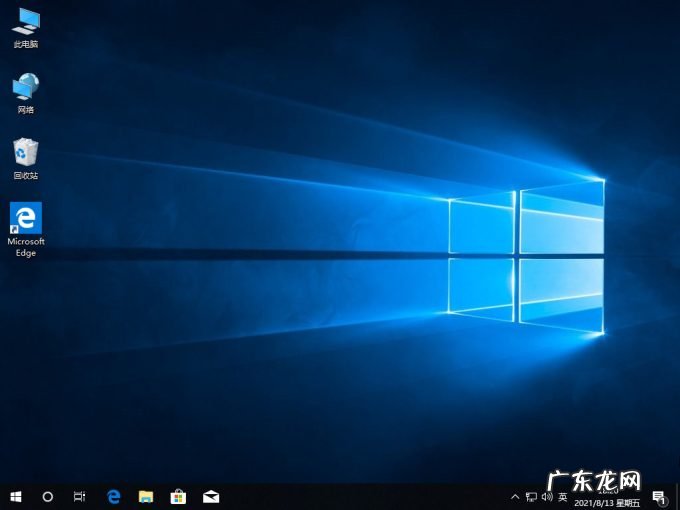Open File Explorer from the taskbar
The width and height of the screenshot is (680, 510).
(x=146, y=496)
